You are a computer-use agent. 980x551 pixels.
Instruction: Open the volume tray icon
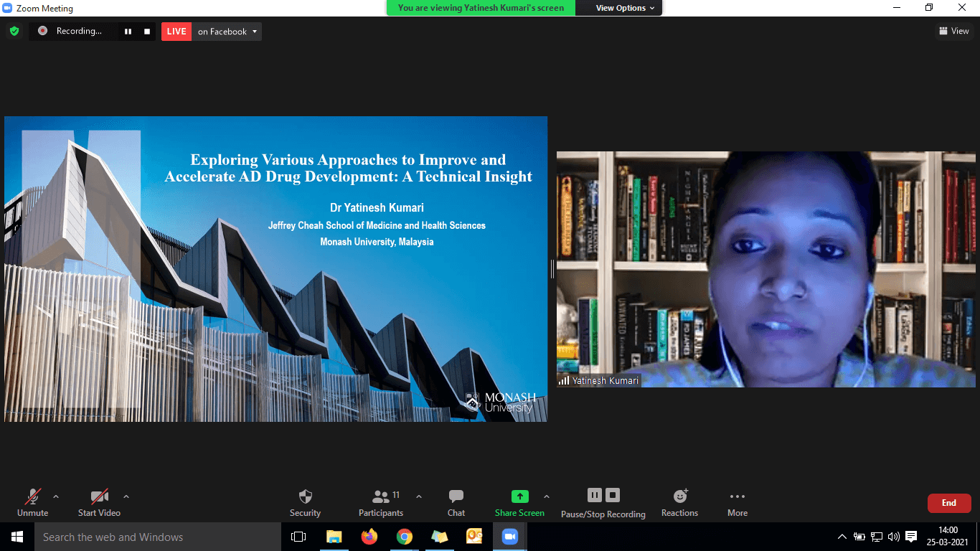pos(894,537)
